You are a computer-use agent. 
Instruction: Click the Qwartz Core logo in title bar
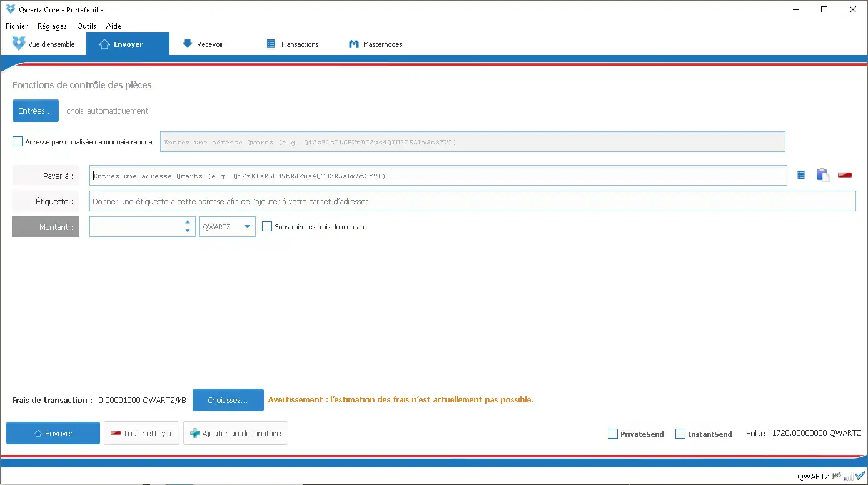(x=10, y=9)
